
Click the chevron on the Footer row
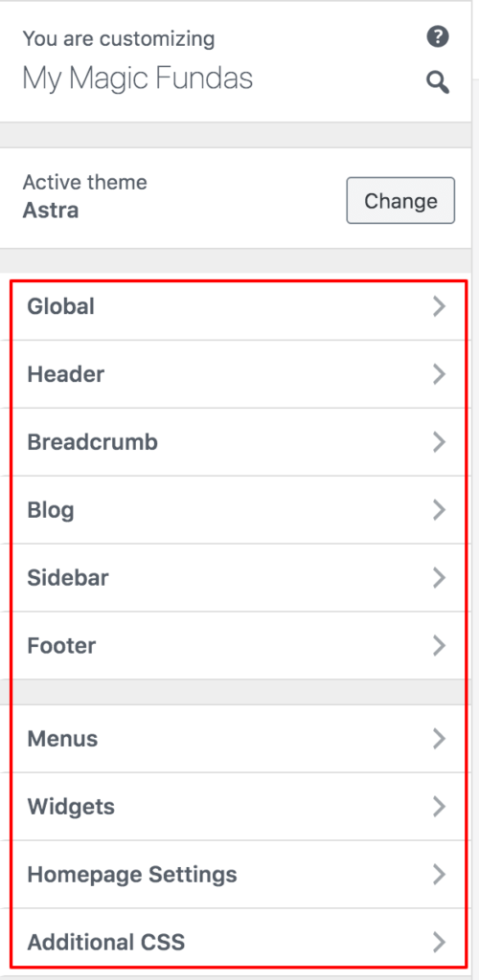[x=439, y=646]
